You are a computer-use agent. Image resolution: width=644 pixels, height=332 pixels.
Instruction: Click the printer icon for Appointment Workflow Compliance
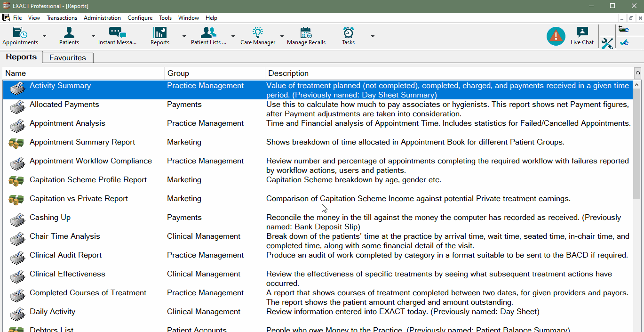tap(17, 163)
